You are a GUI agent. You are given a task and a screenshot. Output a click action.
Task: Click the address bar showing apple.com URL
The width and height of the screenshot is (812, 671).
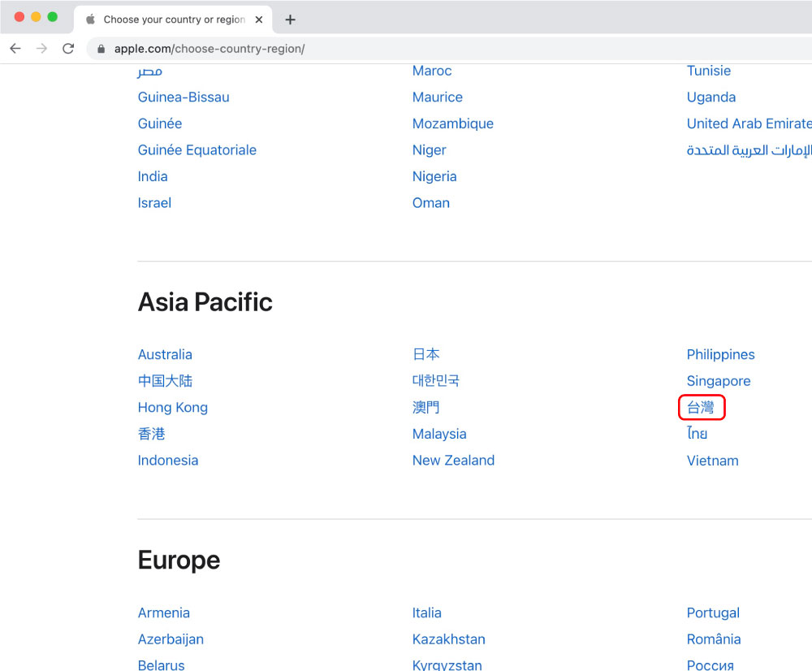click(x=451, y=49)
